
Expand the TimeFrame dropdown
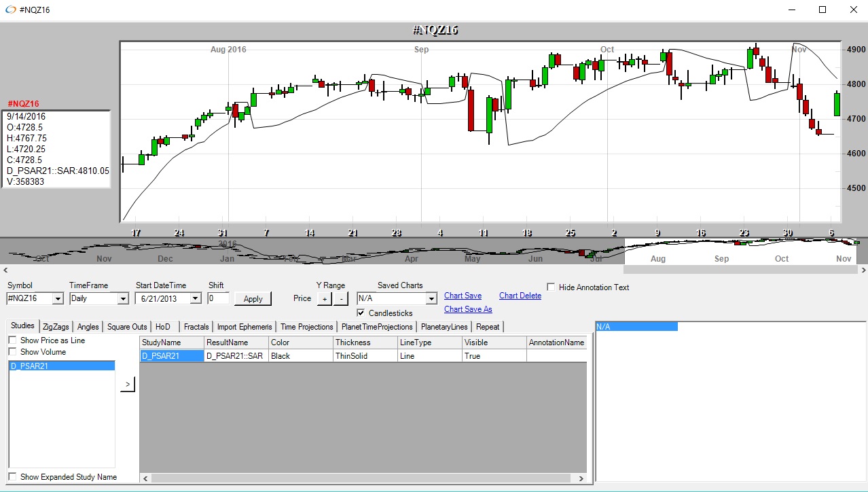click(x=122, y=299)
